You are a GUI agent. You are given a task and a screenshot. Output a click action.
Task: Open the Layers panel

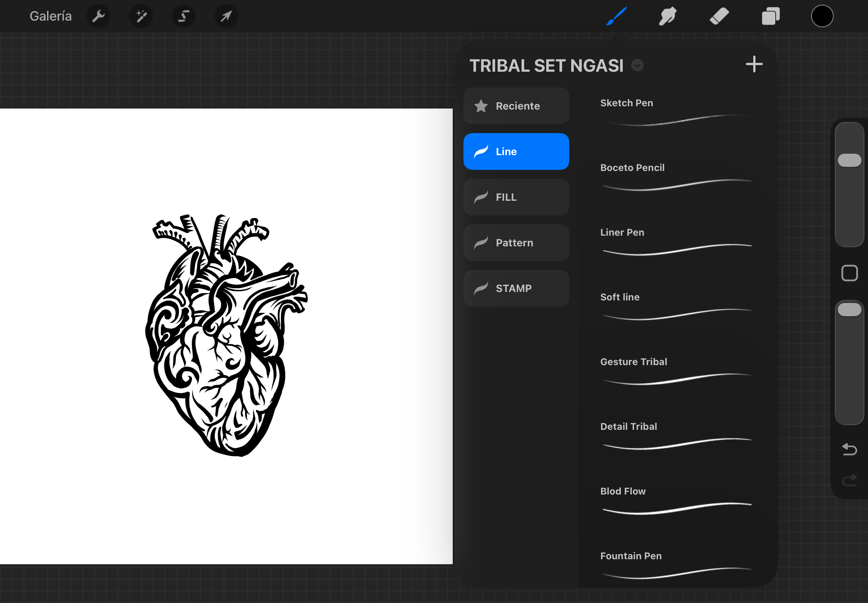tap(770, 16)
